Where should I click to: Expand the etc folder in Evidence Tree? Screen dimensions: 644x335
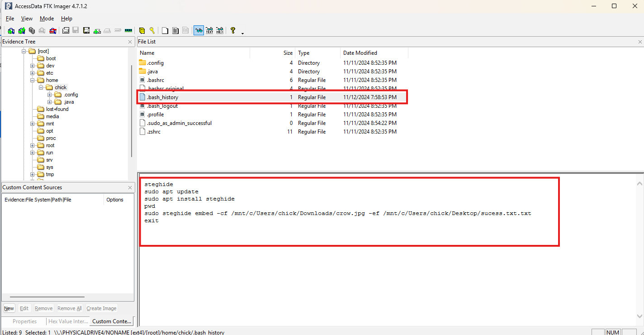(x=33, y=73)
